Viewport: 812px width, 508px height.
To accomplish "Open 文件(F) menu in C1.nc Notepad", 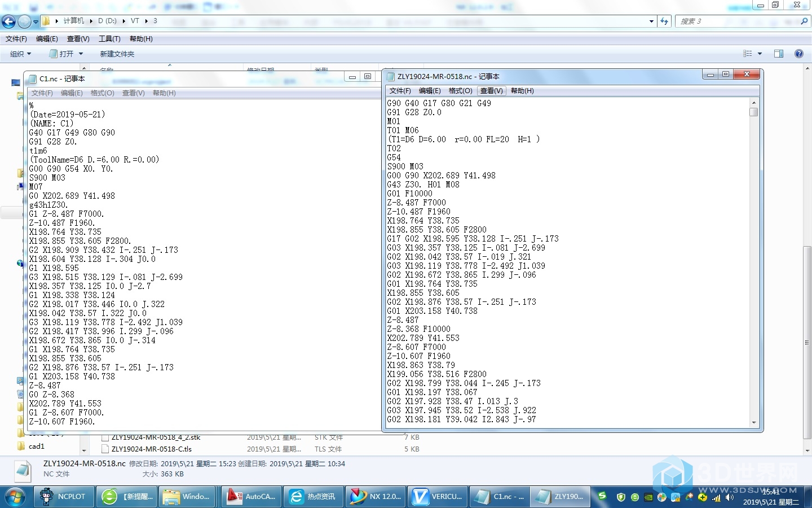I will point(42,93).
